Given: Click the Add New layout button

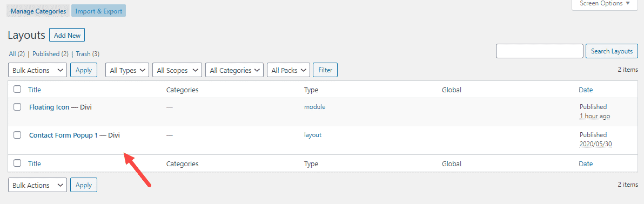Looking at the screenshot, I should point(67,35).
